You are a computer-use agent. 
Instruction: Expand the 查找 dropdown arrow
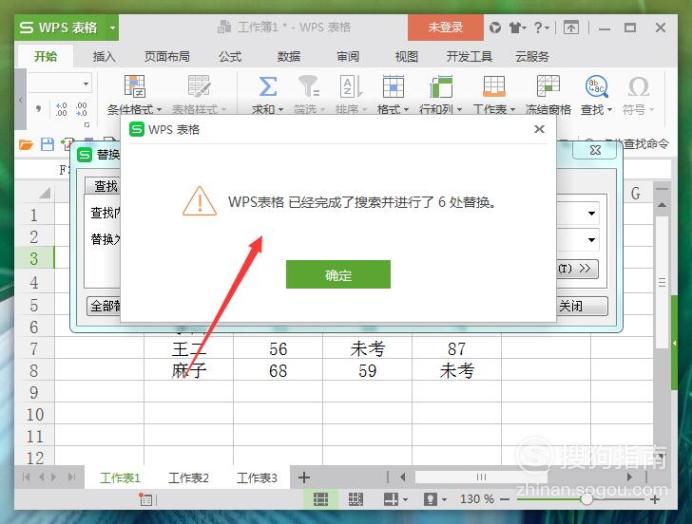coord(609,109)
